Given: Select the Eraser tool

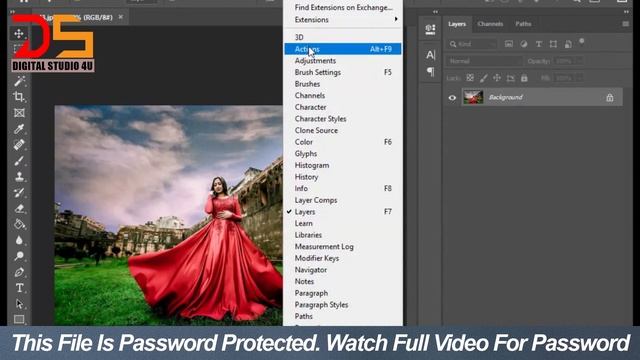Looking at the screenshot, I should tap(19, 209).
